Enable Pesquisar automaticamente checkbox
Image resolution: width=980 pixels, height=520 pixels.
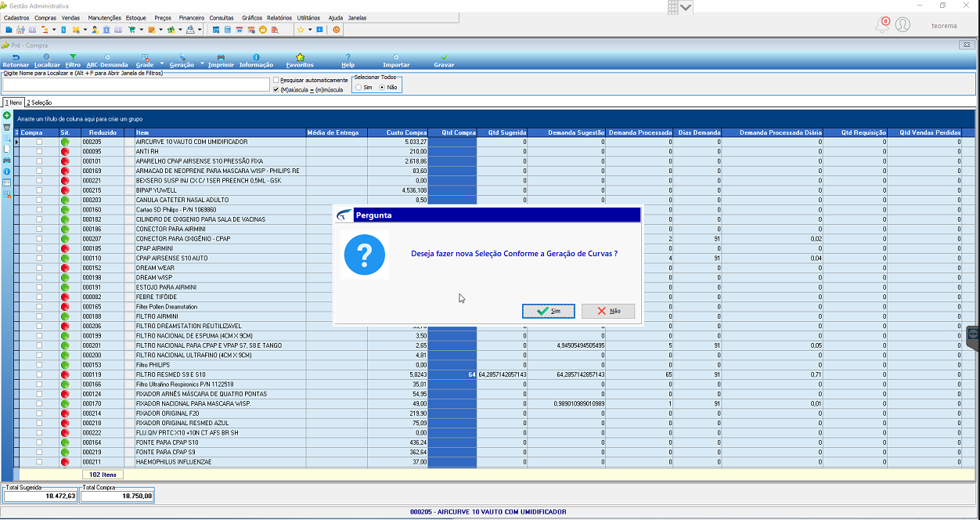[276, 80]
